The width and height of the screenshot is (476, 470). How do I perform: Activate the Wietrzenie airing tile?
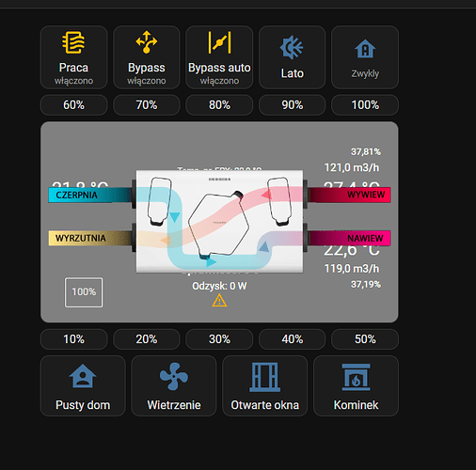(x=174, y=385)
